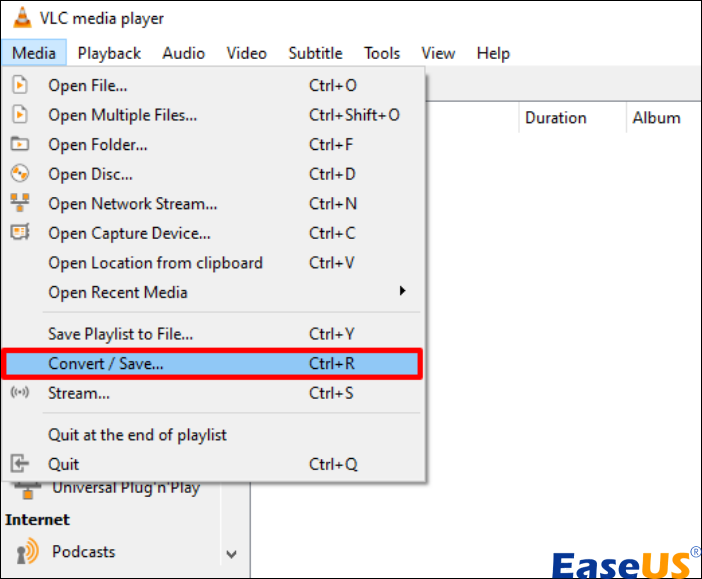Choose Open Capture Device... entry
The width and height of the screenshot is (702, 579).
coord(213,233)
